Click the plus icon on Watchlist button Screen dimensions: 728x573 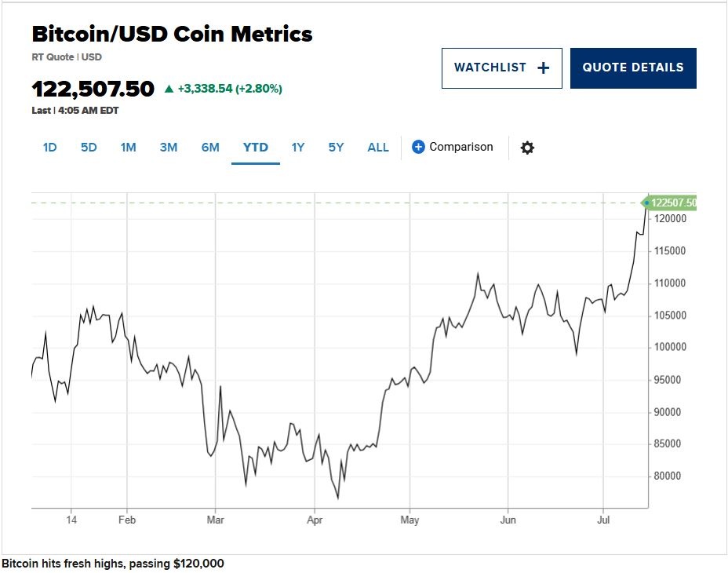(x=543, y=68)
